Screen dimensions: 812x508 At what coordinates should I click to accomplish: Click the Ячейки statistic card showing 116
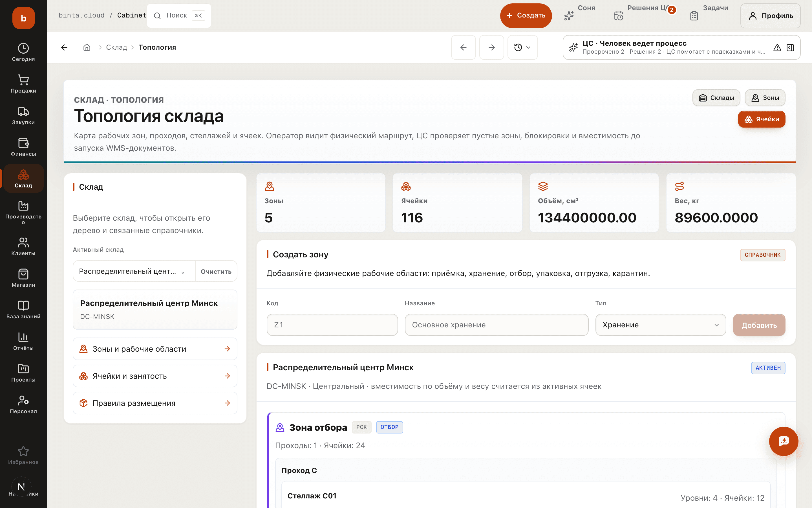(457, 203)
